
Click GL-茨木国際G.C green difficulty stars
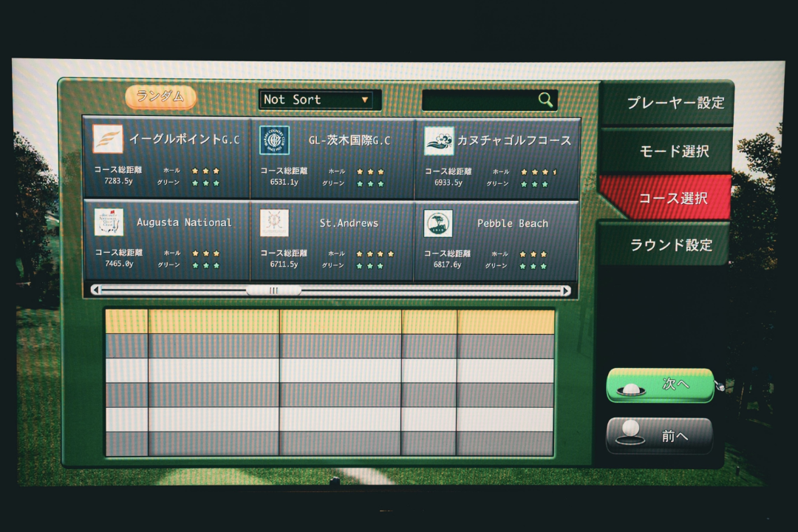click(x=370, y=184)
